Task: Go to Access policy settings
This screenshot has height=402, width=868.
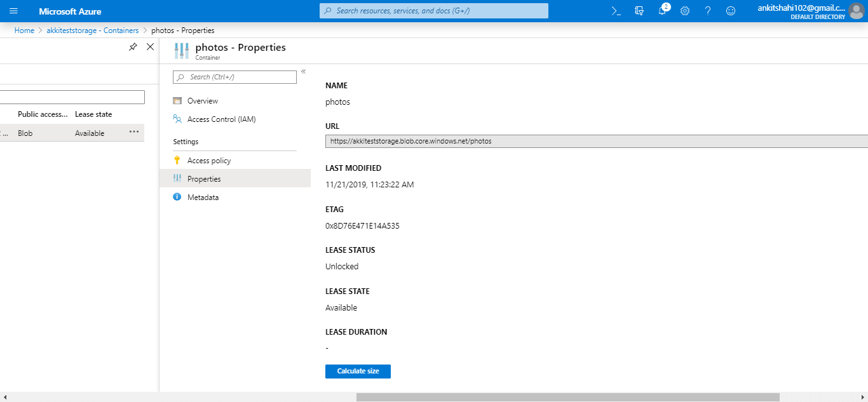Action: [x=208, y=161]
